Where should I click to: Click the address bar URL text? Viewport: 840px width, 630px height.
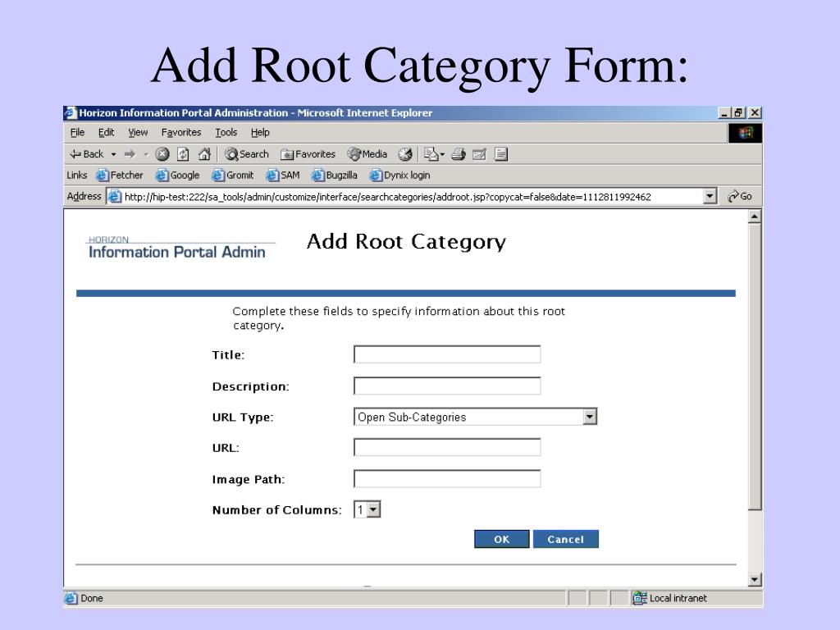(387, 197)
